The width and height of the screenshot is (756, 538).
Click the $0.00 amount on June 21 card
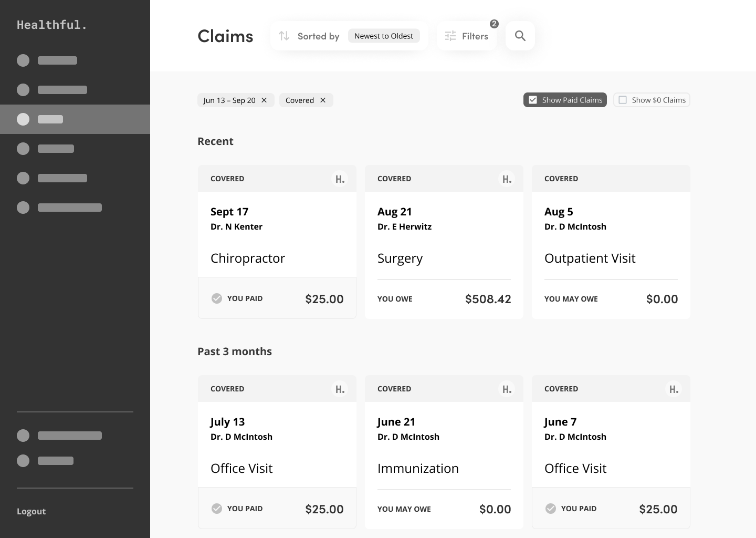pos(495,509)
